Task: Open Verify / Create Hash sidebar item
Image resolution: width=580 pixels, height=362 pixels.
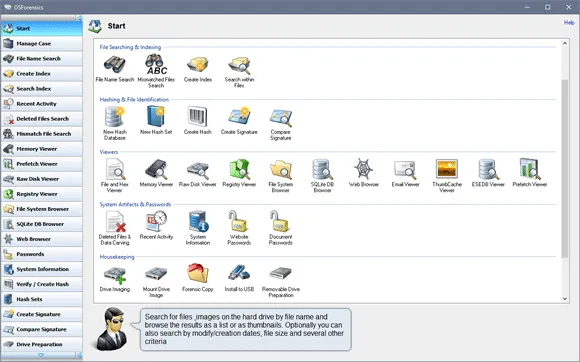Action: [x=41, y=284]
